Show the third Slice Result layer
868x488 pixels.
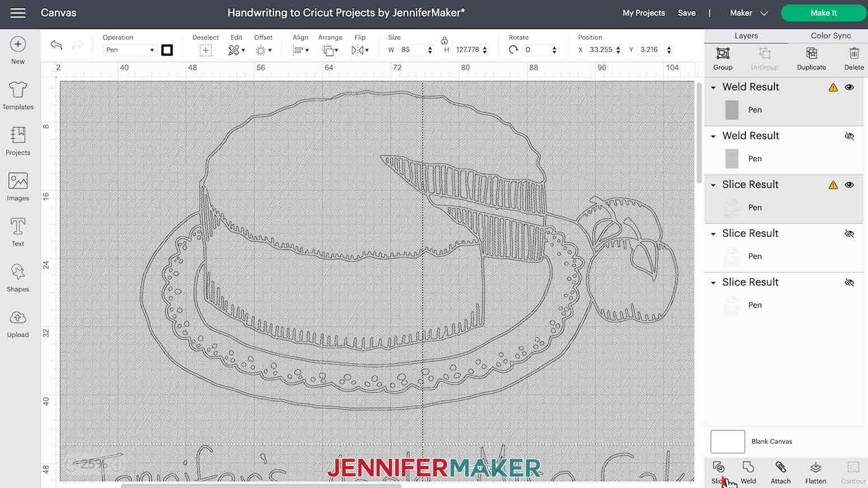pyautogui.click(x=850, y=282)
